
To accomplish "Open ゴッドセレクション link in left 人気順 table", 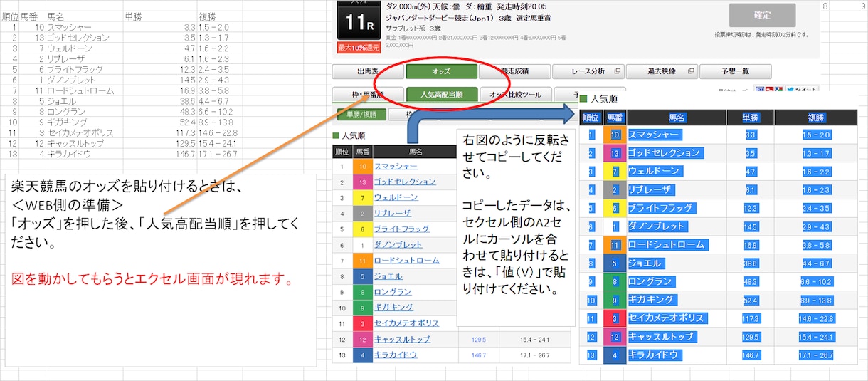I will point(404,182).
